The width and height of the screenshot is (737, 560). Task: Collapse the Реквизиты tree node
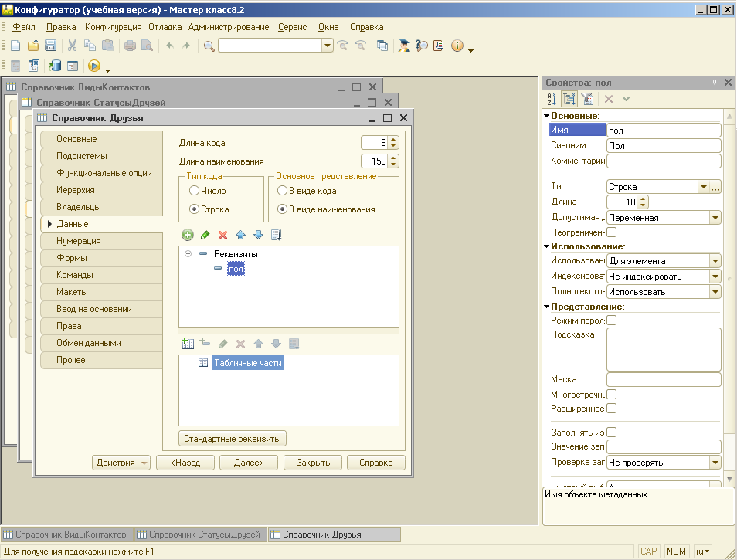click(x=188, y=254)
